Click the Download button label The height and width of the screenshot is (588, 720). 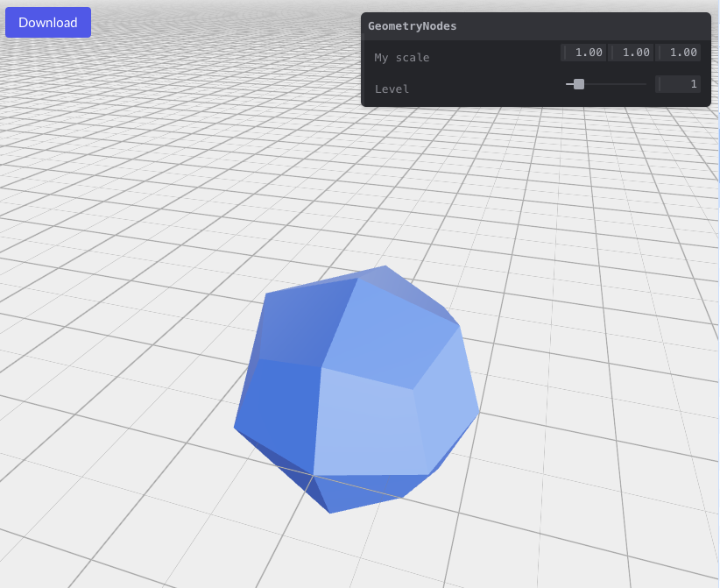pos(47,22)
